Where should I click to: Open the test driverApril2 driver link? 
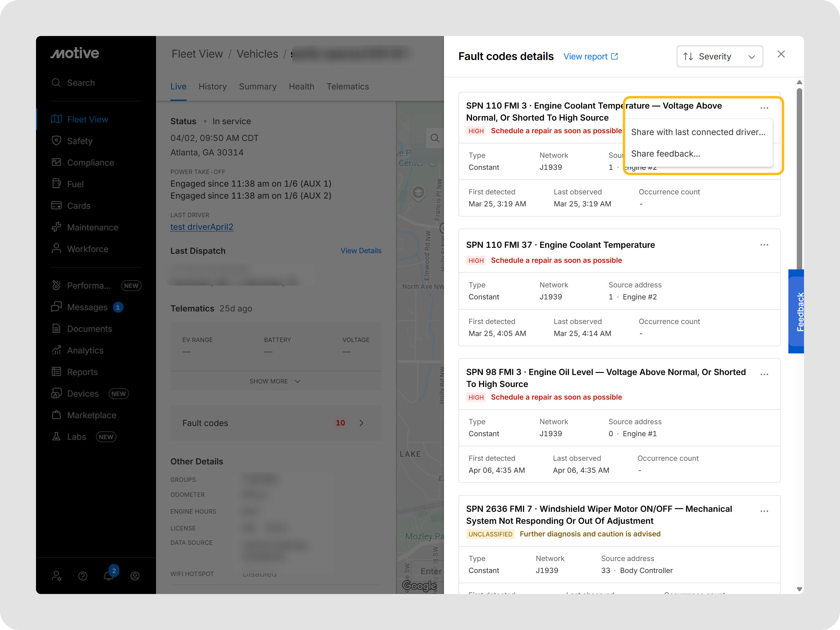pyautogui.click(x=202, y=227)
